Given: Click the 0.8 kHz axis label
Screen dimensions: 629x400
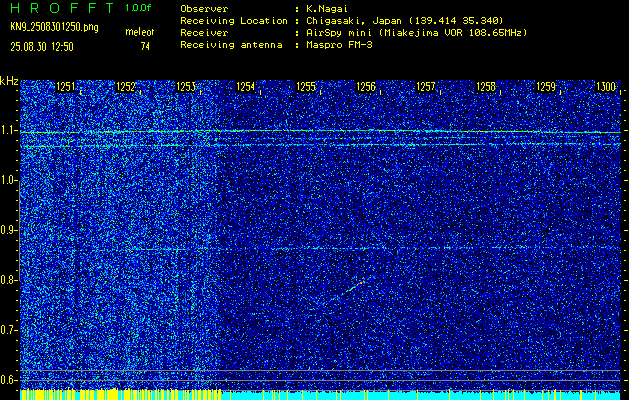Looking at the screenshot, I should [7, 280].
